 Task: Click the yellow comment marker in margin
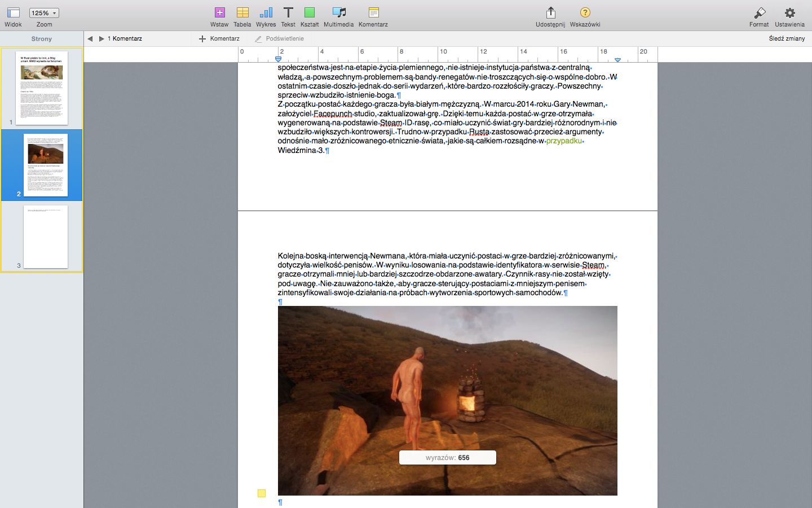[262, 493]
